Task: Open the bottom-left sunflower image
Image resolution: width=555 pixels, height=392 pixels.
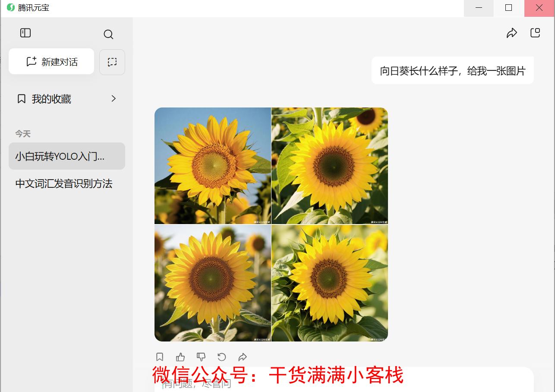Action: 213,283
